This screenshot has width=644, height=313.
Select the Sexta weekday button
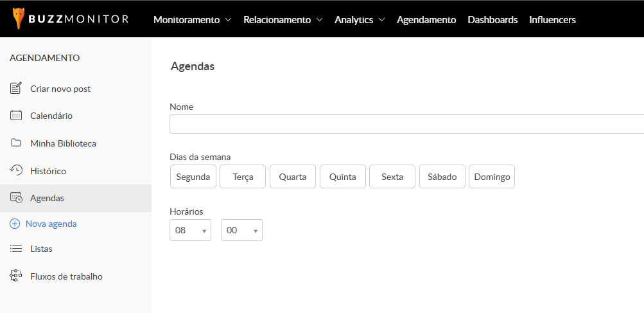point(392,177)
